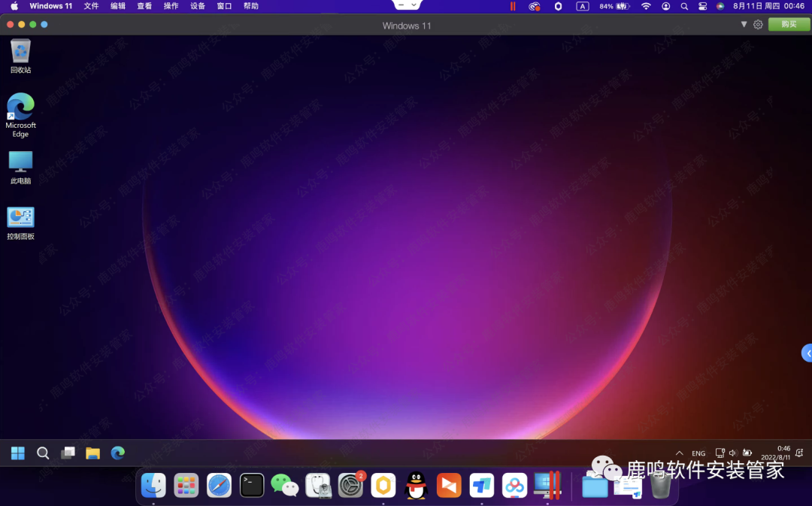The width and height of the screenshot is (812, 506).
Task: Expand the Parallels title bar dropdown triangle
Action: click(744, 25)
